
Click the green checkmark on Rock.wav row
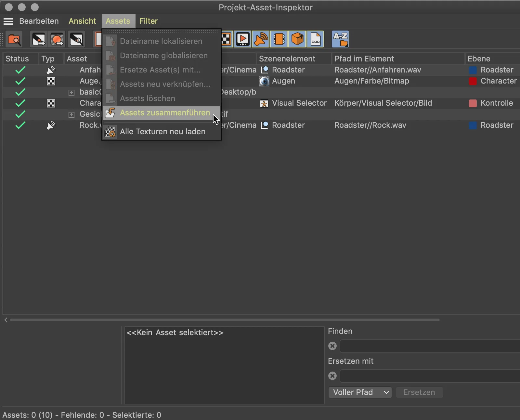(x=20, y=125)
